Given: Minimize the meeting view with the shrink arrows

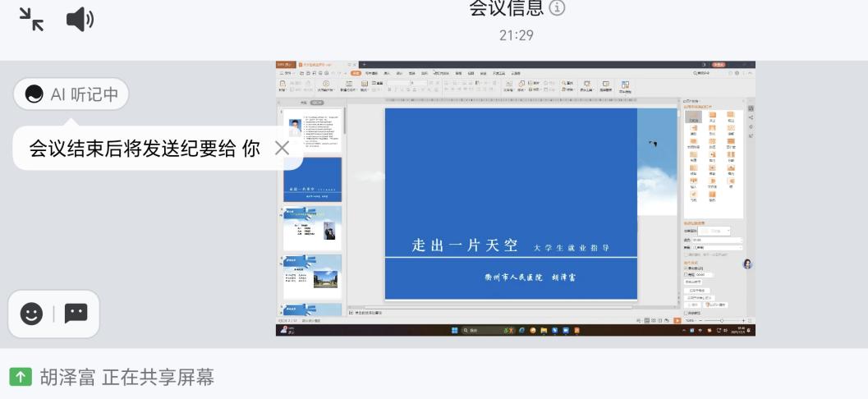Looking at the screenshot, I should pos(31,19).
